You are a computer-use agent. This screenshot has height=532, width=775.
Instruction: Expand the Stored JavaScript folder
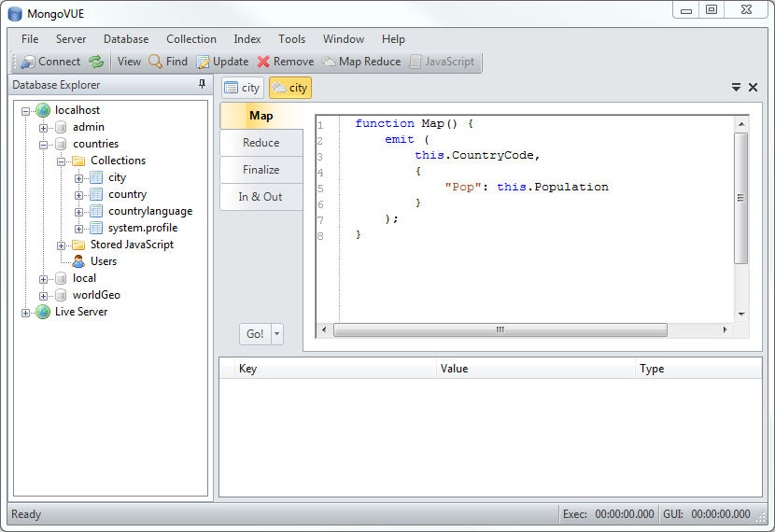pos(62,245)
